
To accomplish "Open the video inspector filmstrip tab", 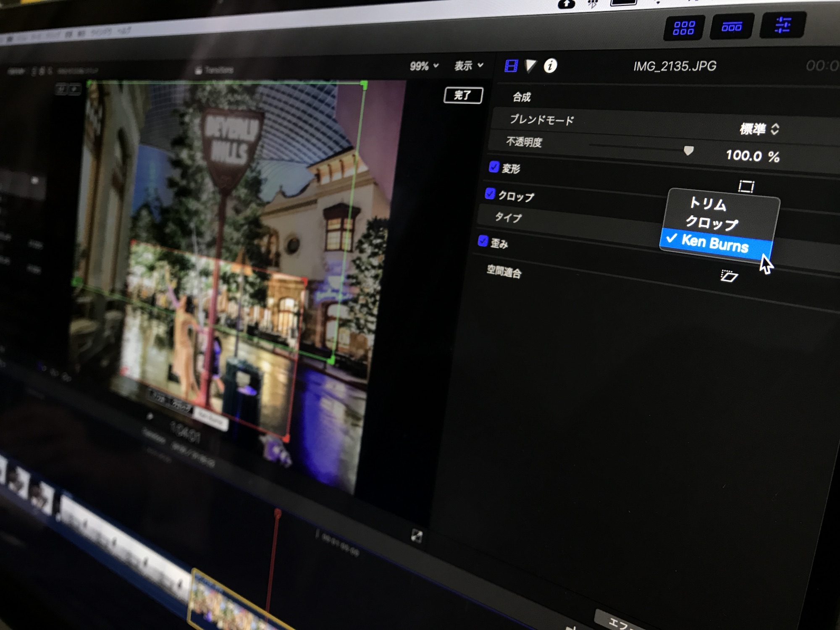I will click(x=511, y=66).
